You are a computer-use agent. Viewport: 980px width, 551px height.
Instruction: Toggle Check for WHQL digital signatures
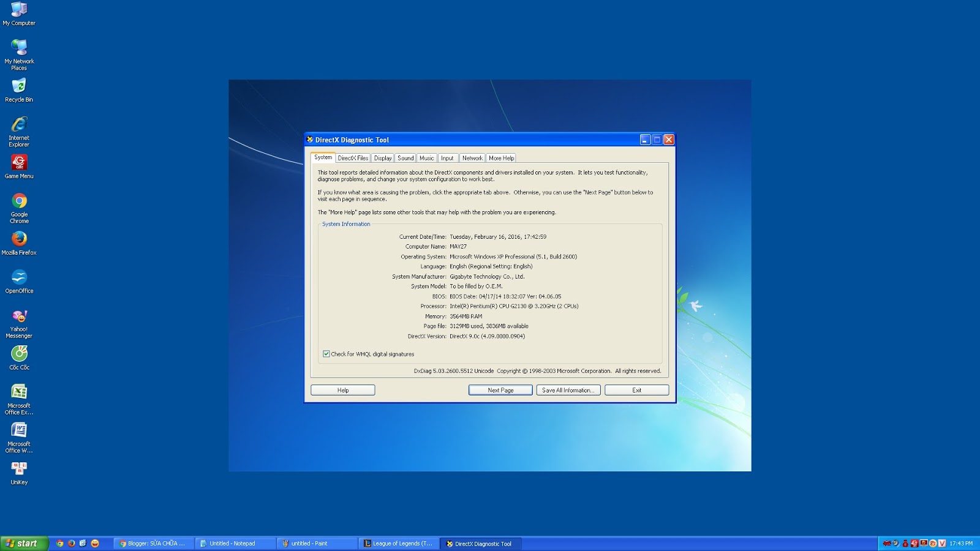point(326,354)
